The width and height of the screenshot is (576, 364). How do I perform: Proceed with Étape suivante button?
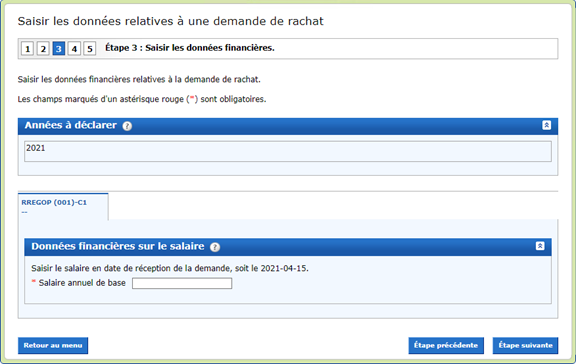point(525,346)
